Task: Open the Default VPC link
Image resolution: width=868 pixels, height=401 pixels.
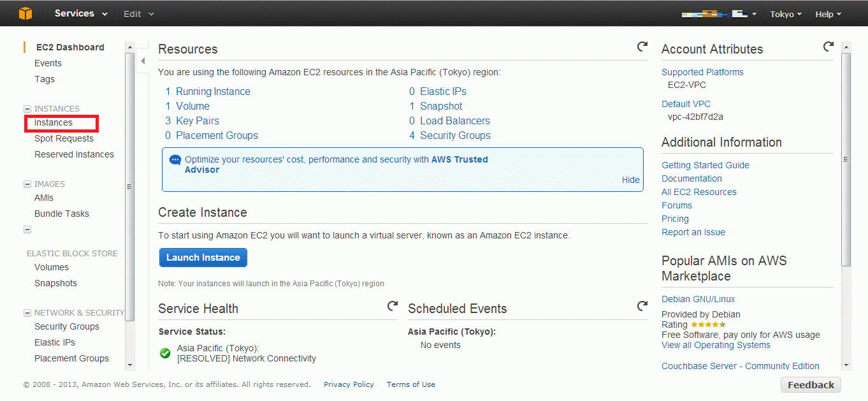Action: (686, 104)
